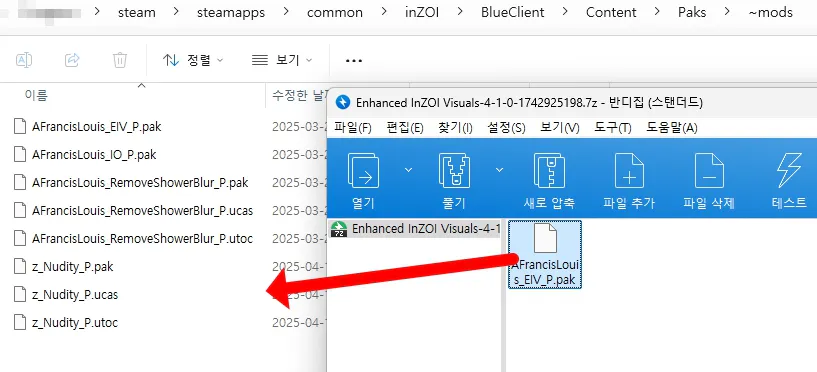Click file icon of AFrancisLouis_IO_P.pak
817x372 pixels.
pos(20,154)
